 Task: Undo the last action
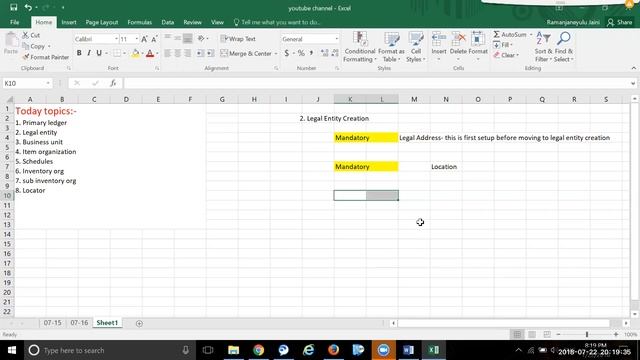pos(28,7)
